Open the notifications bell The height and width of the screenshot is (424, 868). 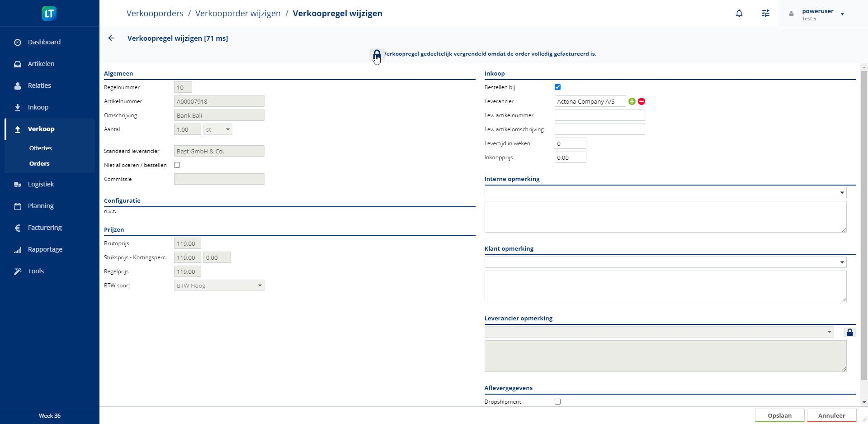[x=739, y=14]
